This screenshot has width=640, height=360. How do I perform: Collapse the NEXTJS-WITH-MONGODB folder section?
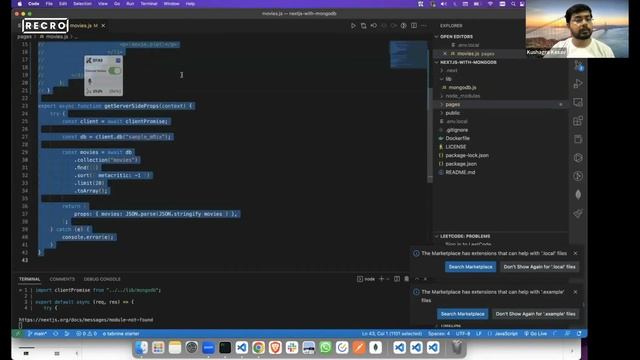(x=437, y=62)
